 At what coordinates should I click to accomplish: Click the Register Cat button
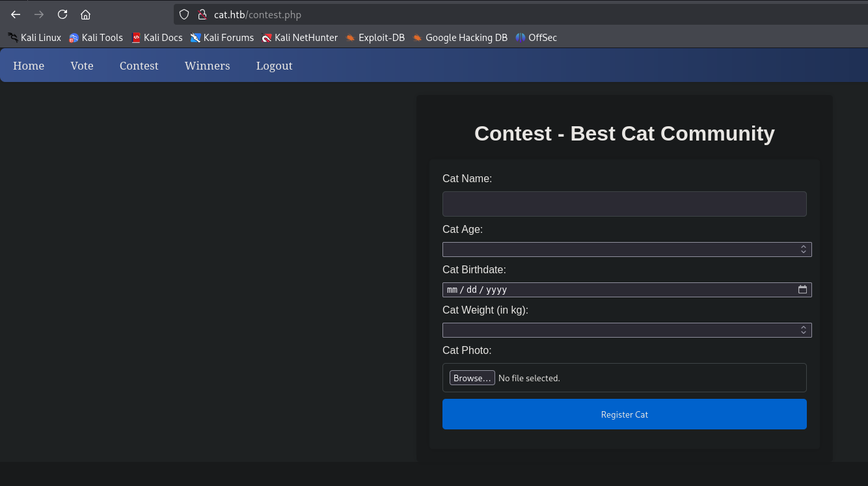coord(625,414)
